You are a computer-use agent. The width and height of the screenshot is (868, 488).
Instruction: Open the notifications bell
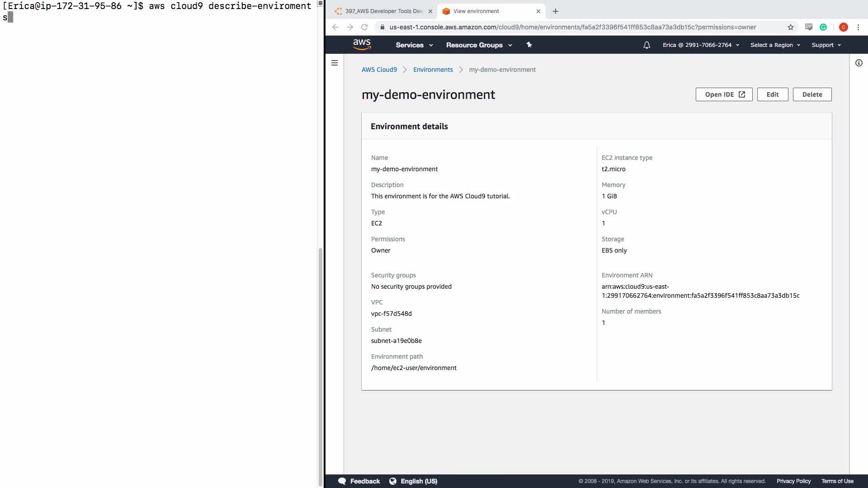(646, 45)
